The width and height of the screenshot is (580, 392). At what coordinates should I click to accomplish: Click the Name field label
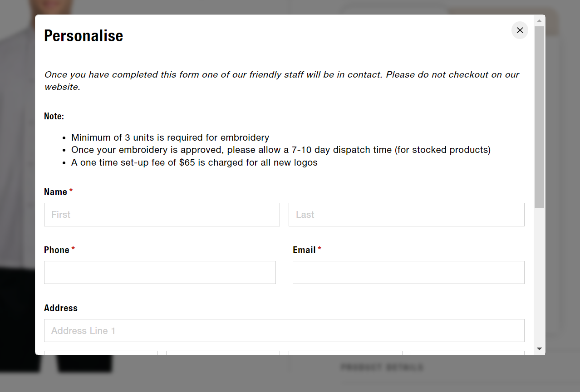[x=55, y=192]
